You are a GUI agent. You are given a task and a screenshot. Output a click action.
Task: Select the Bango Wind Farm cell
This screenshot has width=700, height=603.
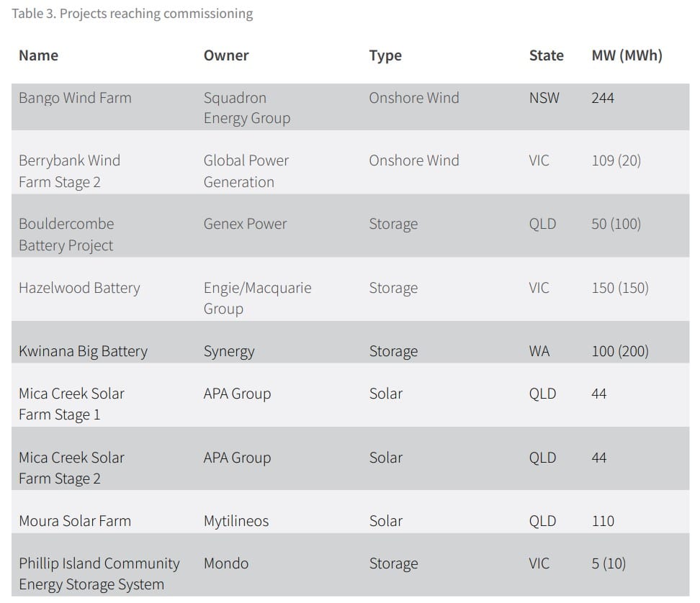point(75,98)
